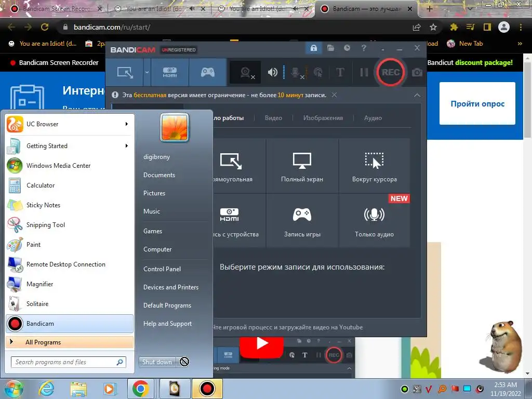This screenshot has height=399, width=532.
Task: Switch to game recording mode gamepad icon
Action: (208, 72)
